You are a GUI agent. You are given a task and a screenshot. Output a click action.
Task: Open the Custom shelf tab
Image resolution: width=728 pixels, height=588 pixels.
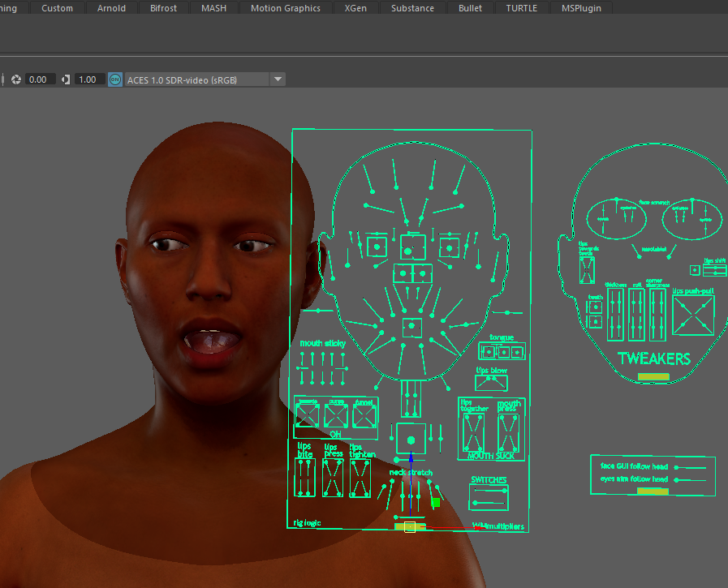[57, 8]
